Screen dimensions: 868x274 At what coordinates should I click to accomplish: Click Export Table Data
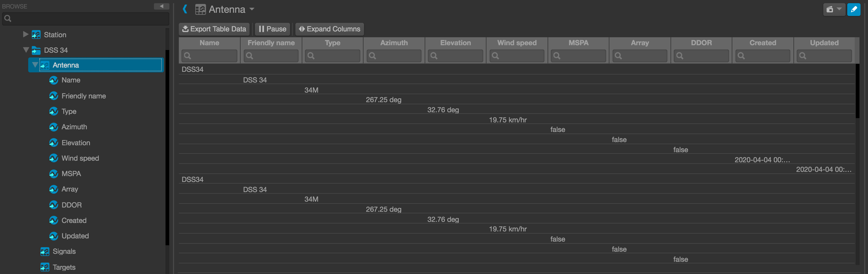[x=214, y=29]
